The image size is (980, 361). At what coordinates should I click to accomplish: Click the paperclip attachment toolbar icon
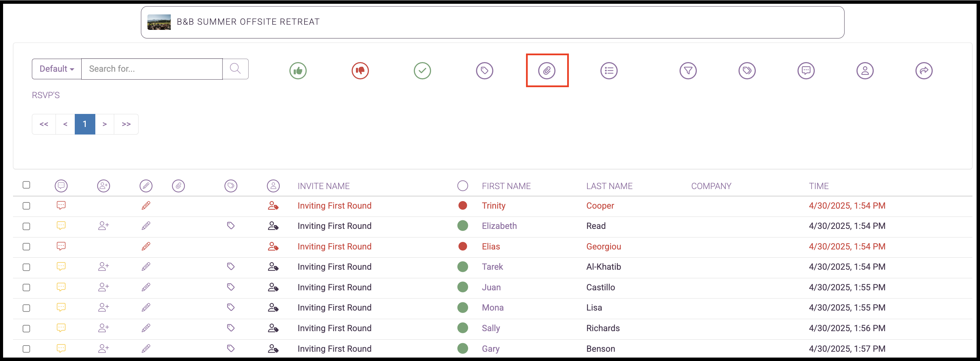(x=547, y=70)
